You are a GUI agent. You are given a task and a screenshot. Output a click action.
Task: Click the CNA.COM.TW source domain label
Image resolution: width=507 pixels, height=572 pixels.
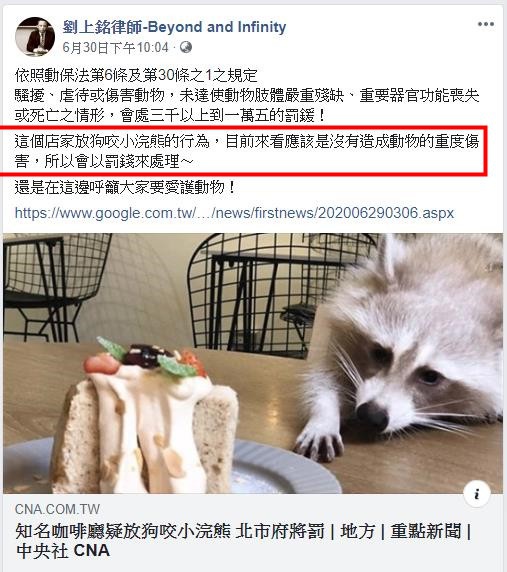click(57, 509)
